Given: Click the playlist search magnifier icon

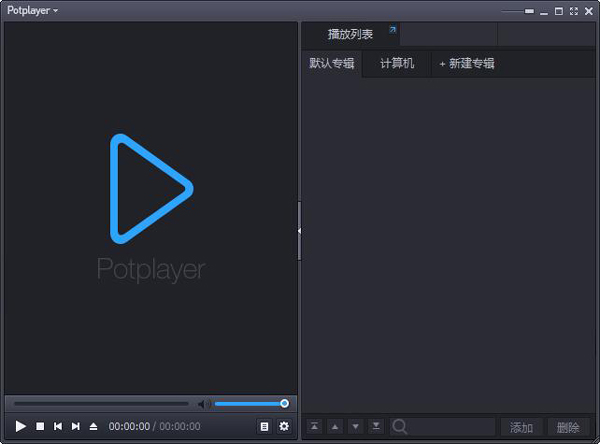Looking at the screenshot, I should 399,426.
